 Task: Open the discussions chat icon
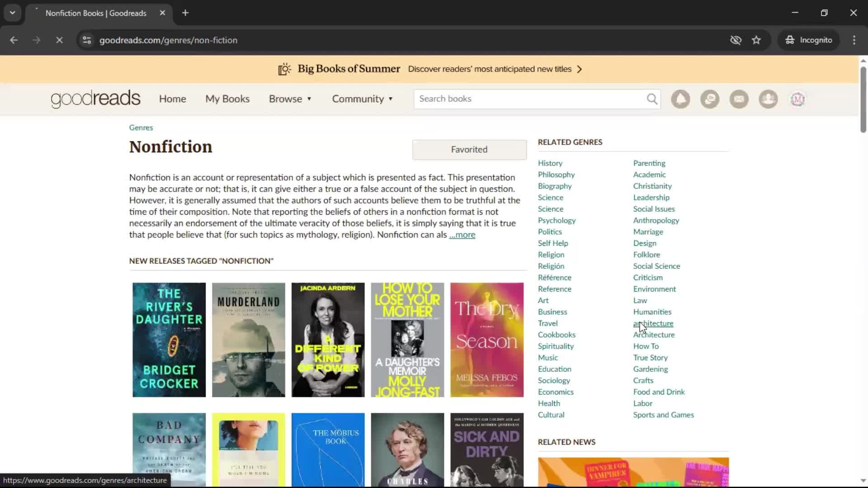click(x=710, y=99)
